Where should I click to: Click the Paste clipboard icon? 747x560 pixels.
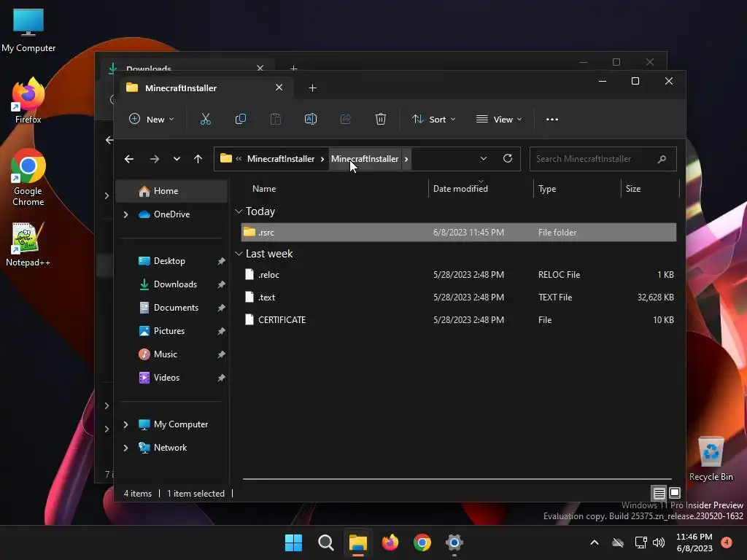click(275, 119)
